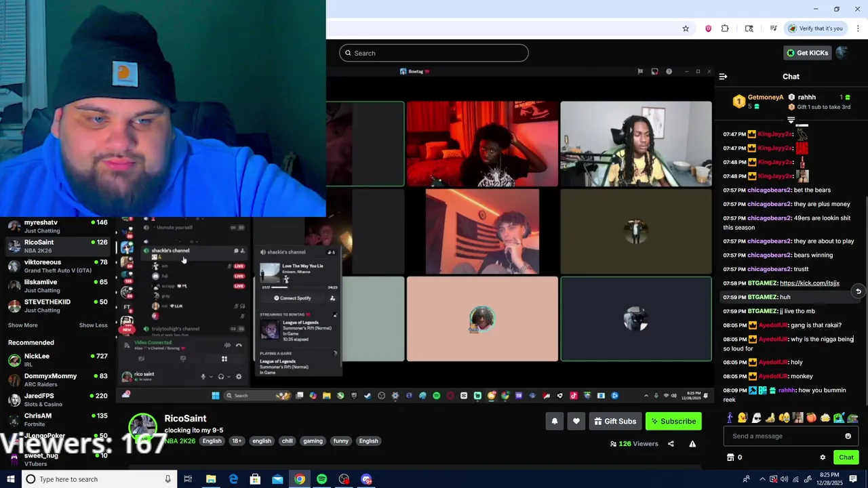The image size is (868, 488).
Task: Open the Kick shop icon below chat
Action: 730,457
